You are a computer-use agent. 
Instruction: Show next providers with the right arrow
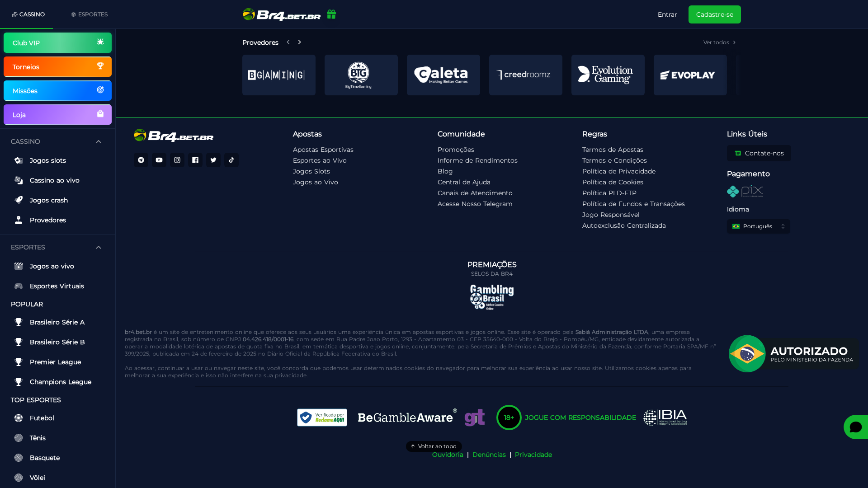(x=299, y=42)
